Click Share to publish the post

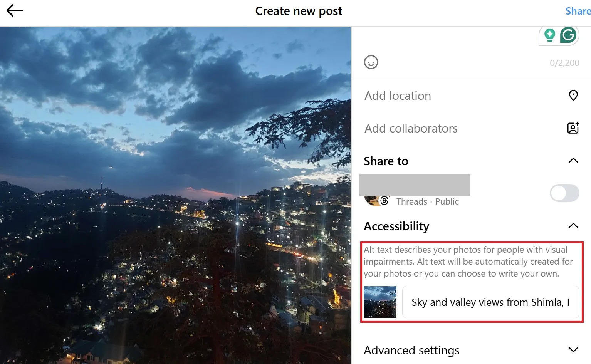click(x=577, y=11)
